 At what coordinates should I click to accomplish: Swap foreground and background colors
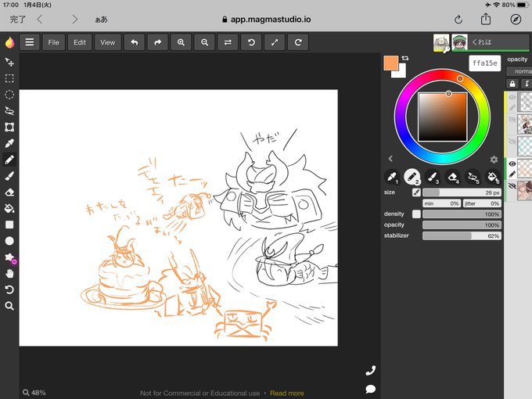click(x=405, y=59)
